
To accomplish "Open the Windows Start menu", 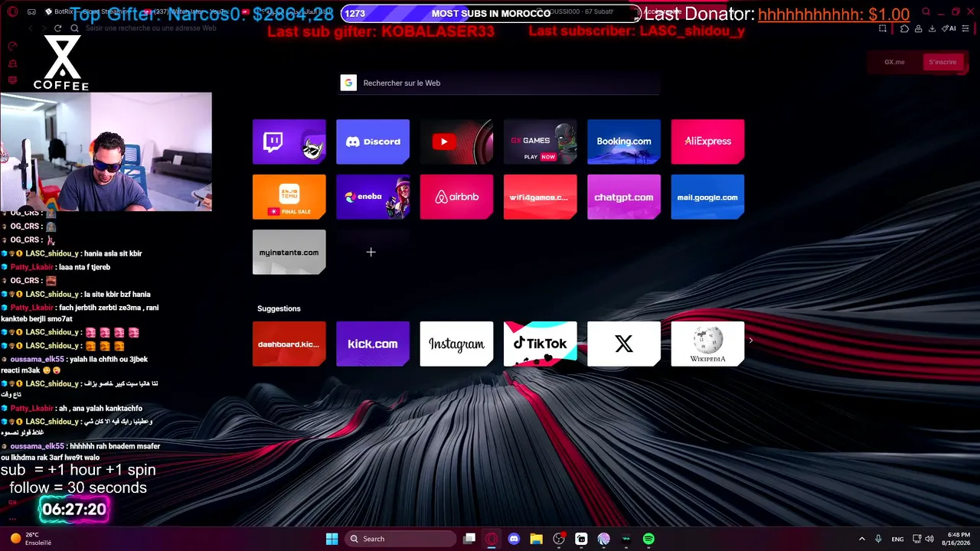I will (332, 539).
